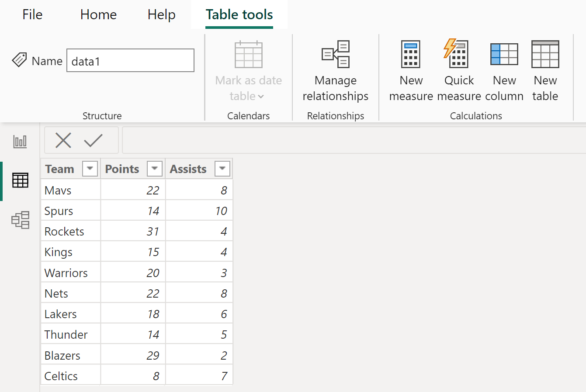Click the New measure calculator icon
This screenshot has width=586, height=392.
pyautogui.click(x=411, y=54)
